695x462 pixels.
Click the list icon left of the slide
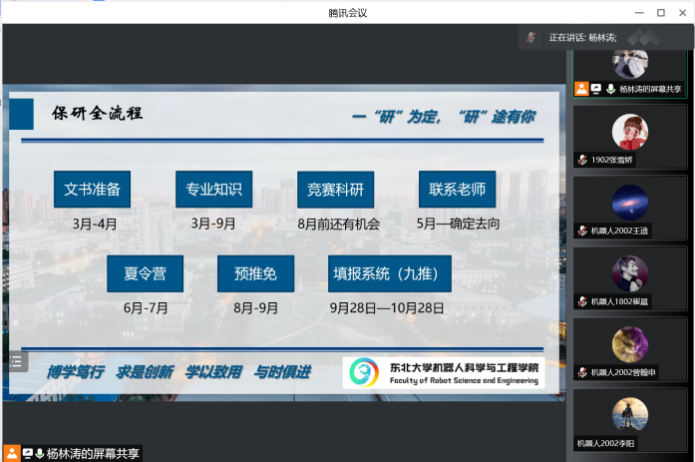[16, 361]
